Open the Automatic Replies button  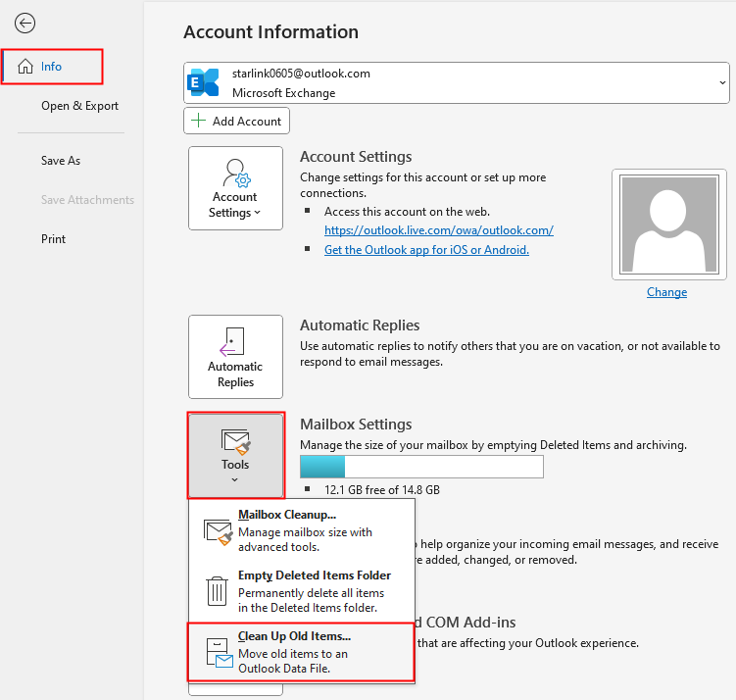[x=235, y=357]
